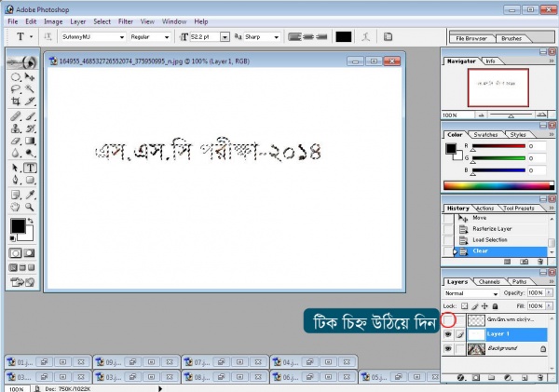The image size is (559, 392).
Task: Select the Notes tool
Action: (x=15, y=195)
